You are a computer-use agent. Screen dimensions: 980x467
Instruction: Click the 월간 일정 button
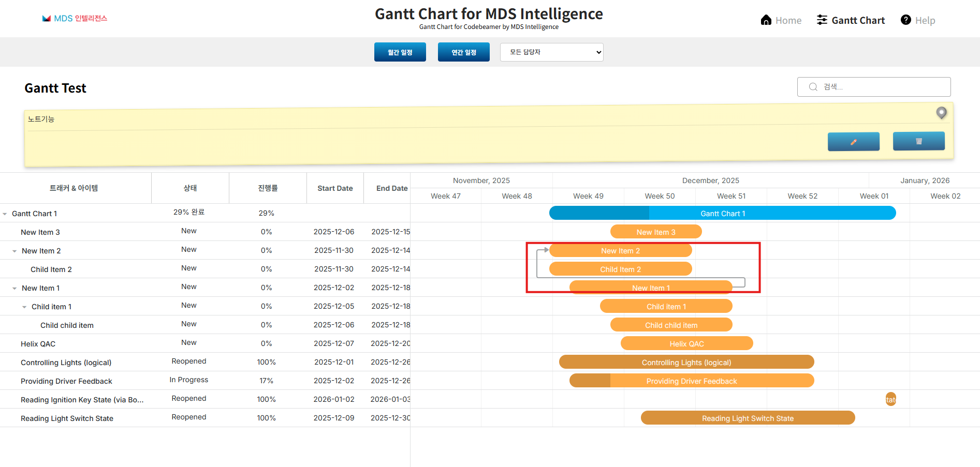400,52
